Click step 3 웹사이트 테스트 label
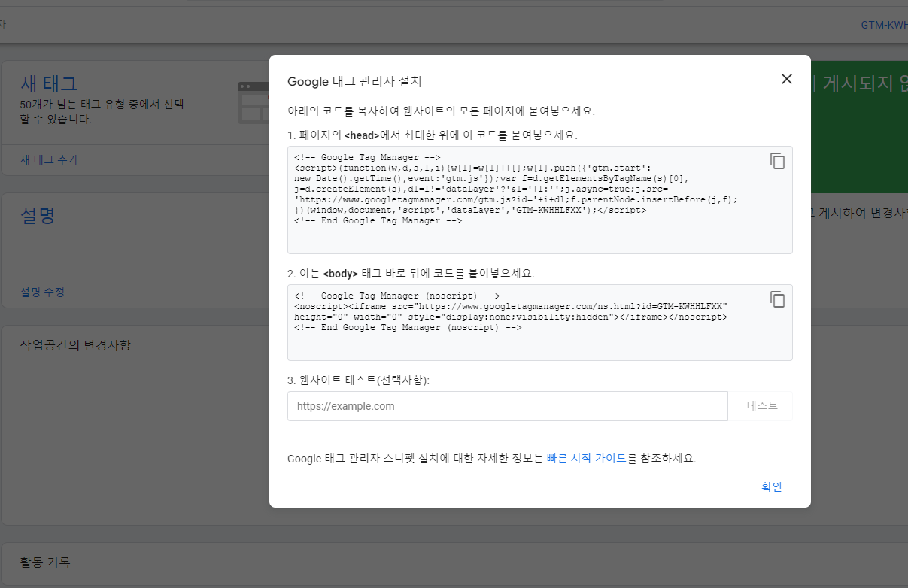Screen dimensions: 908x588 point(358,380)
